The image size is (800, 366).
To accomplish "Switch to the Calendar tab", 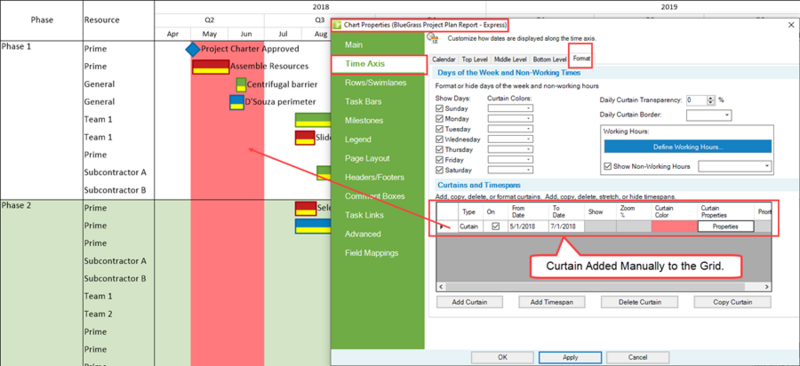I will coord(444,59).
